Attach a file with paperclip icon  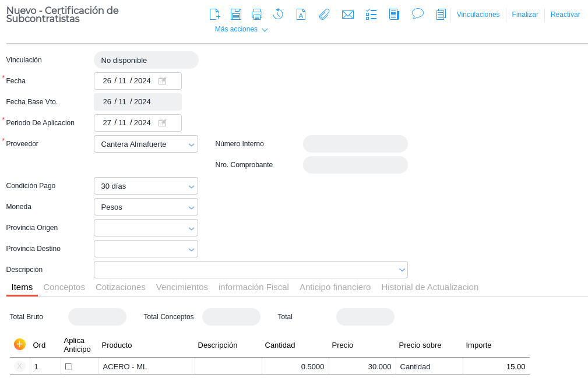(324, 15)
